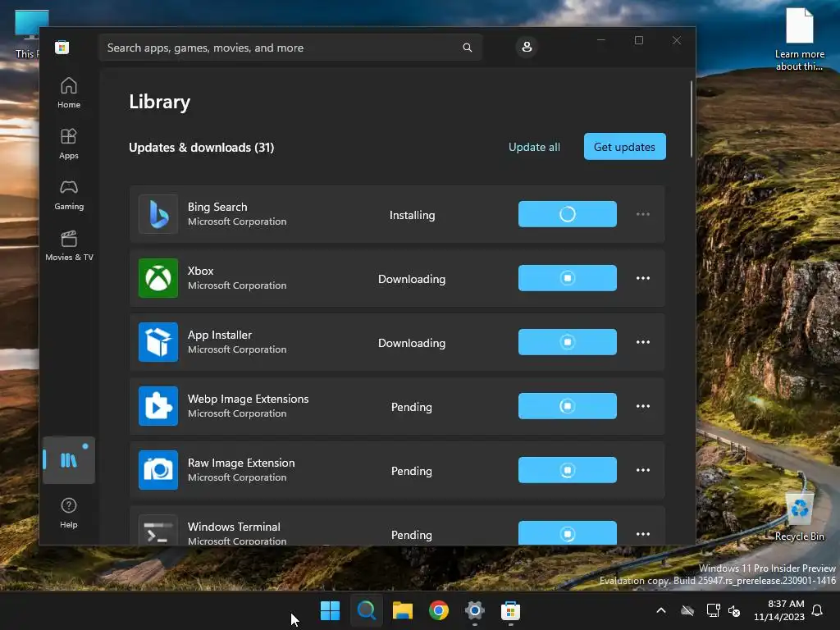Screen dimensions: 840x630
Task: Click the Webp Image Extensions name
Action: [248, 399]
